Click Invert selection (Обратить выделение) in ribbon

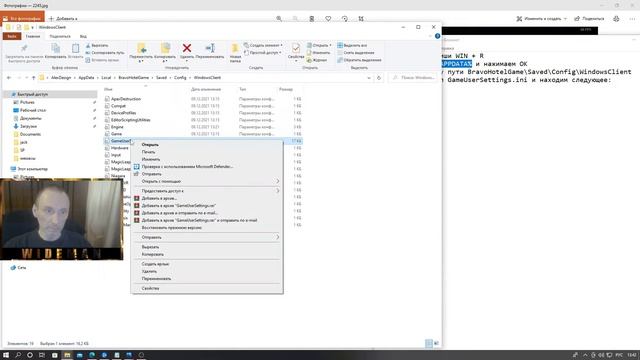tap(360, 60)
